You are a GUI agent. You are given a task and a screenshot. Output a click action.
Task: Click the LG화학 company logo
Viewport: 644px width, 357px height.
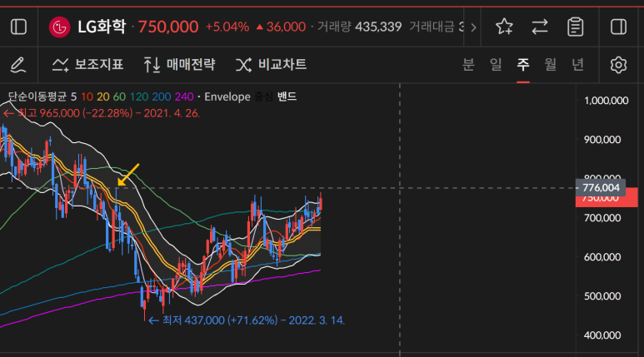pos(59,27)
